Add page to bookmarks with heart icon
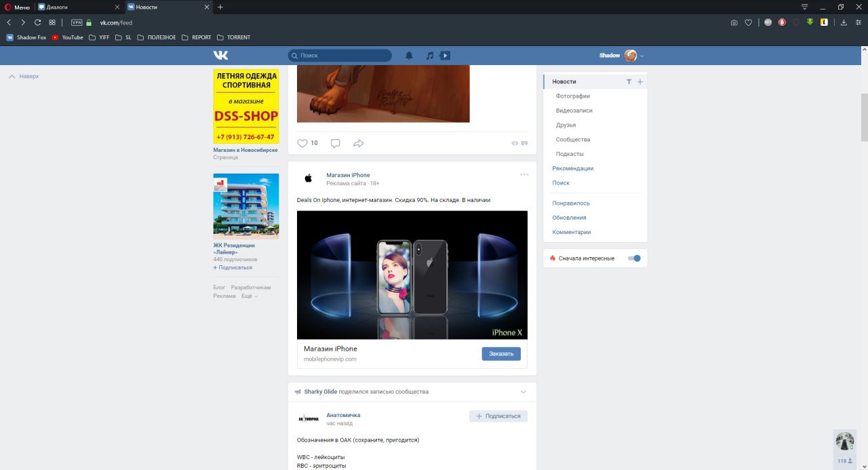The height and width of the screenshot is (470, 868). pos(749,22)
